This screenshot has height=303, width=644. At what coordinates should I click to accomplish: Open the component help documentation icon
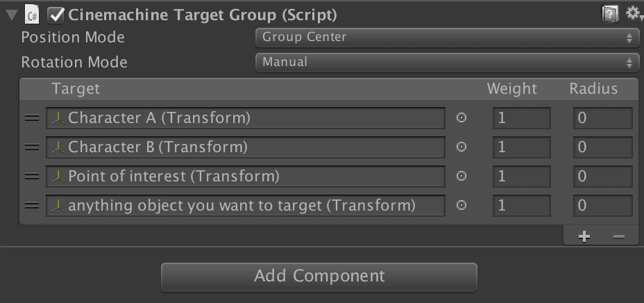point(610,15)
